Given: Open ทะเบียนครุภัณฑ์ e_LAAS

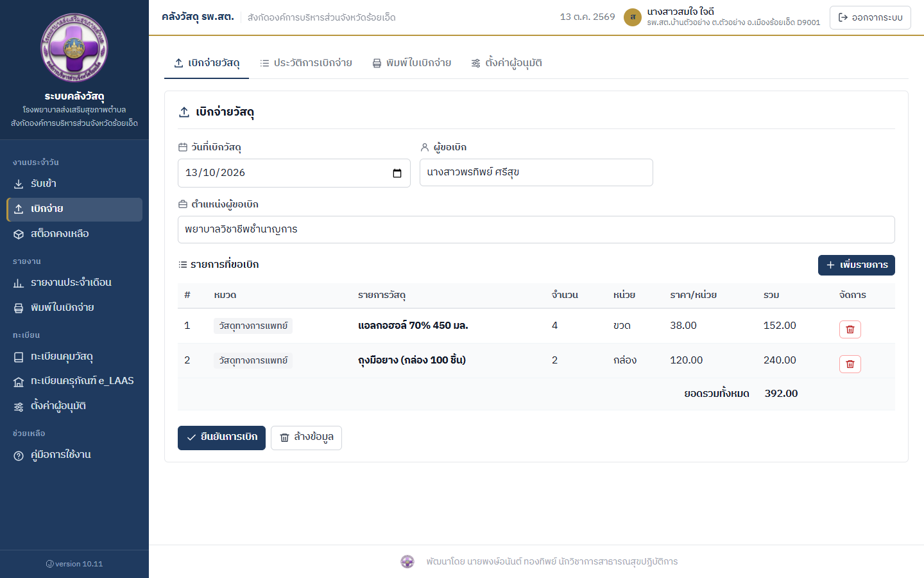Looking at the screenshot, I should pyautogui.click(x=74, y=381).
